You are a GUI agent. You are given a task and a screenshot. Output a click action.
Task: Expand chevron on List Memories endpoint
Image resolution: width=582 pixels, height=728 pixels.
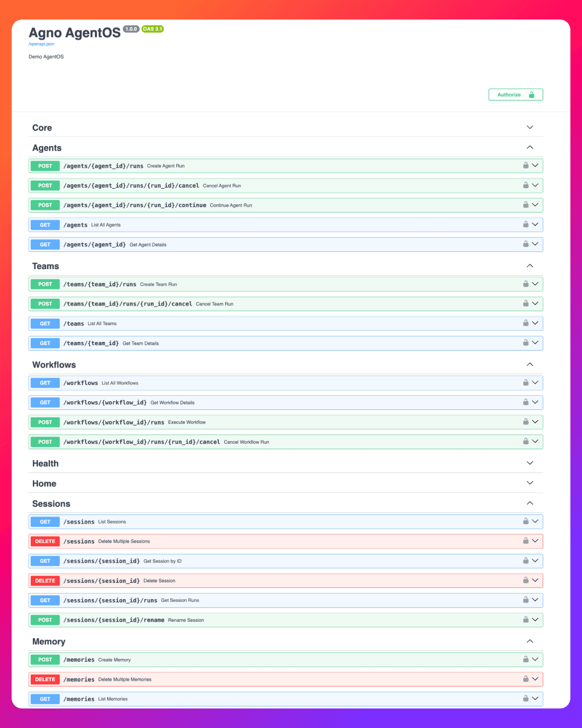[535, 698]
